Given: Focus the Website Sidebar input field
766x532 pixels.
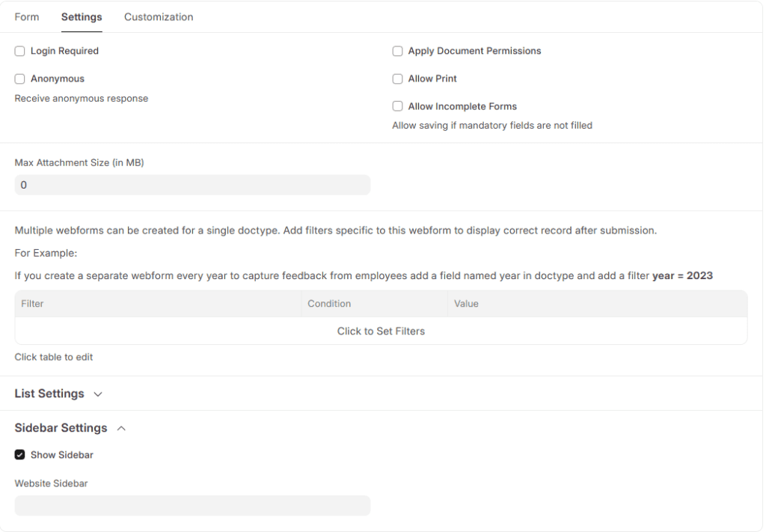Looking at the screenshot, I should pyautogui.click(x=192, y=506).
